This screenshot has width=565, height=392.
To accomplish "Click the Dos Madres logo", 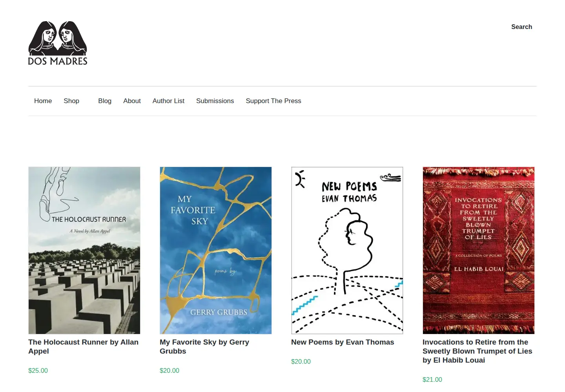I will [58, 43].
